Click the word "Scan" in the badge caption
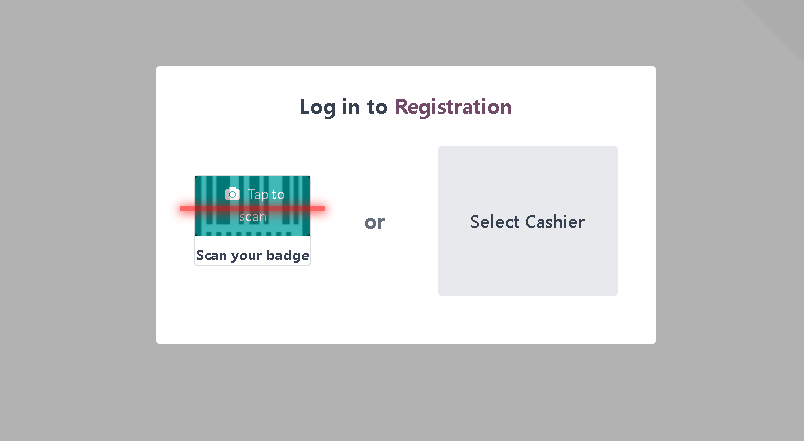Viewport: 804px width, 441px height. tap(210, 255)
